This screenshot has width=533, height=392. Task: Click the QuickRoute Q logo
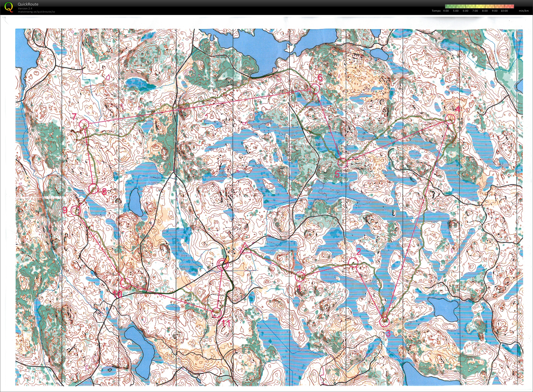point(9,7)
